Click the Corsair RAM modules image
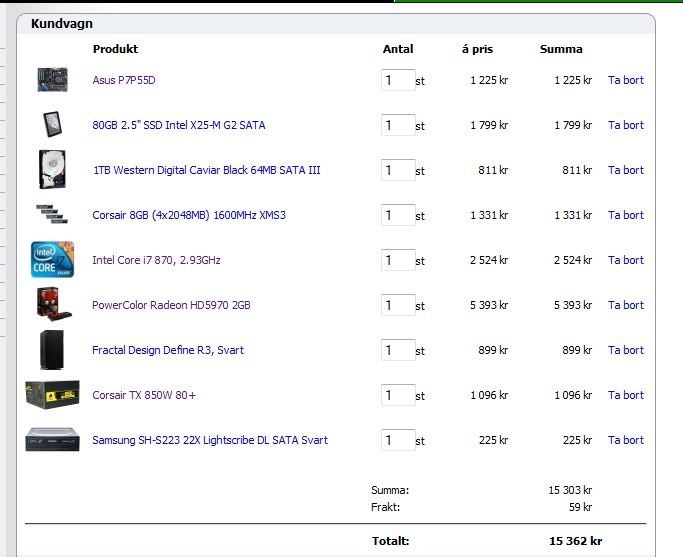 tap(51, 214)
